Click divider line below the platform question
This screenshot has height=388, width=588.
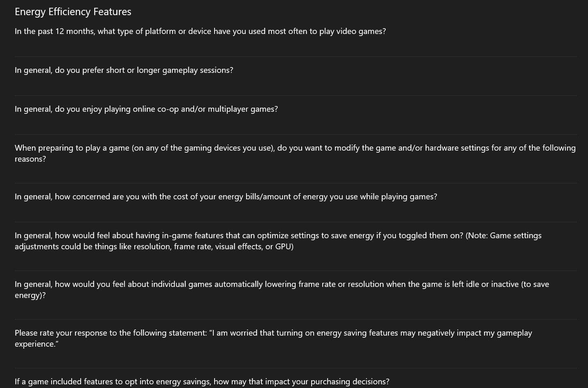click(x=296, y=57)
